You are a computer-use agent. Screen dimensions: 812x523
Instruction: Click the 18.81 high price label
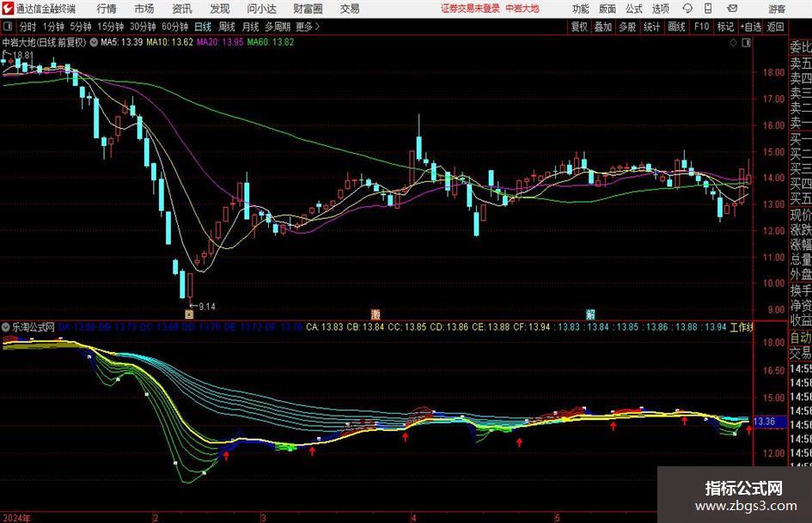tap(23, 55)
